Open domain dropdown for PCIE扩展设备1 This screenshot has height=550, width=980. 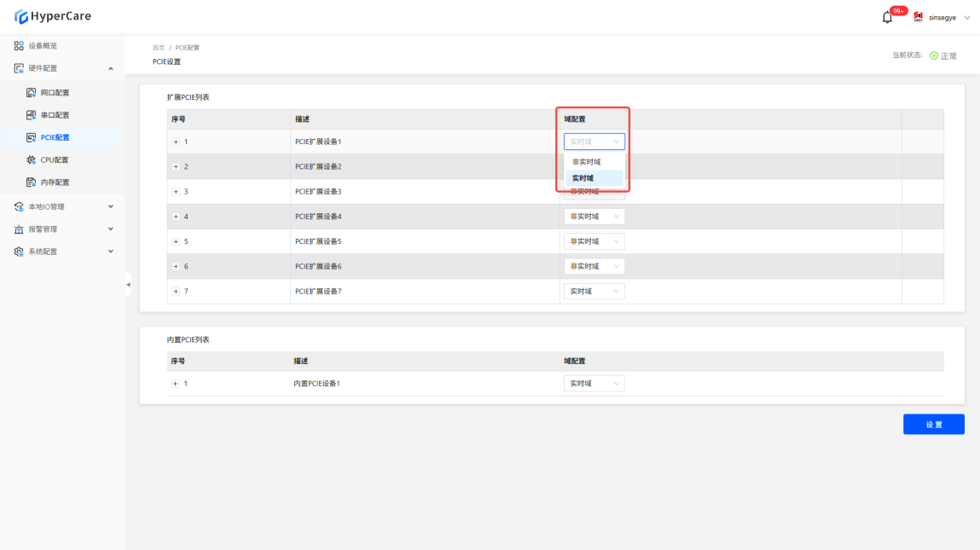click(x=594, y=142)
